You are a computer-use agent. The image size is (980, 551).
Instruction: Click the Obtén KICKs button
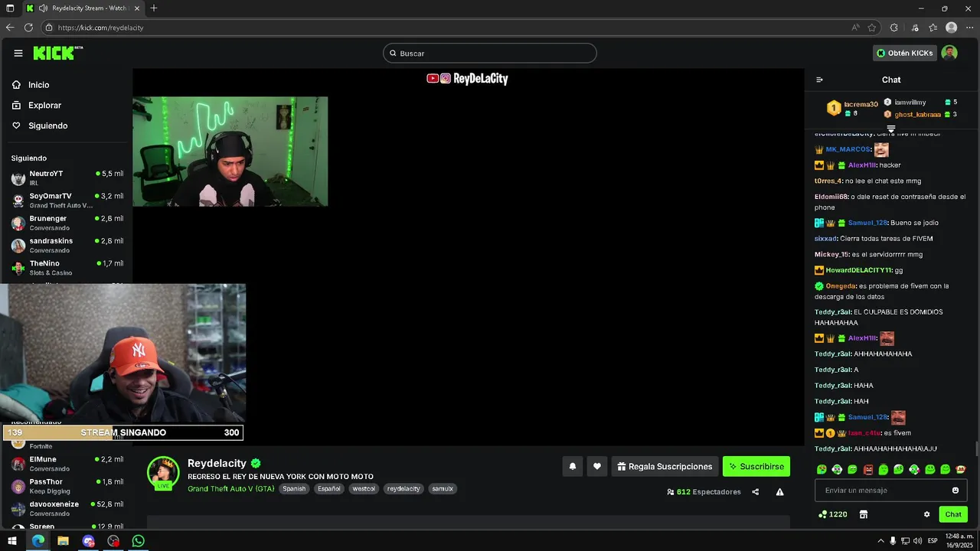click(905, 53)
